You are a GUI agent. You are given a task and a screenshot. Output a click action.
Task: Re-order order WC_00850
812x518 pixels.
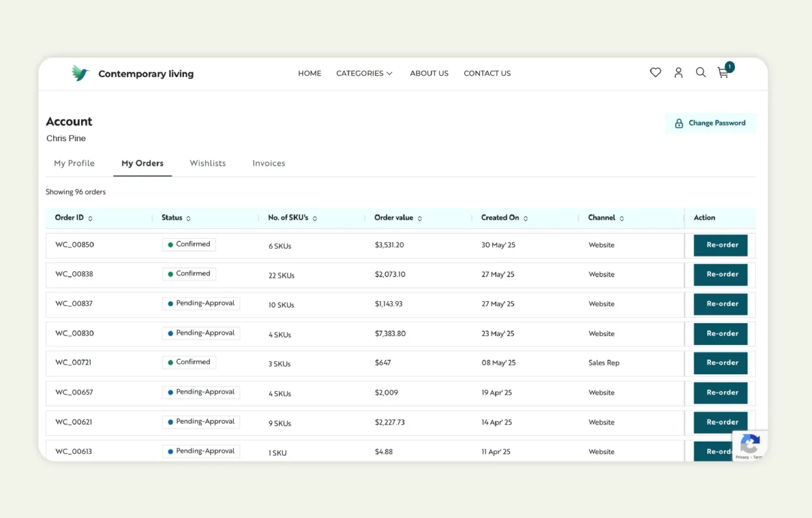tap(721, 245)
